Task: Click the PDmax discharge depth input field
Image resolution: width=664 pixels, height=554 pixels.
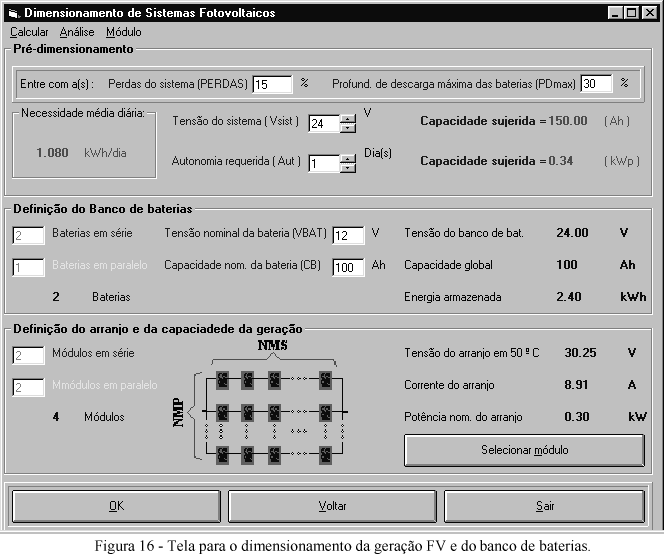Action: click(596, 84)
